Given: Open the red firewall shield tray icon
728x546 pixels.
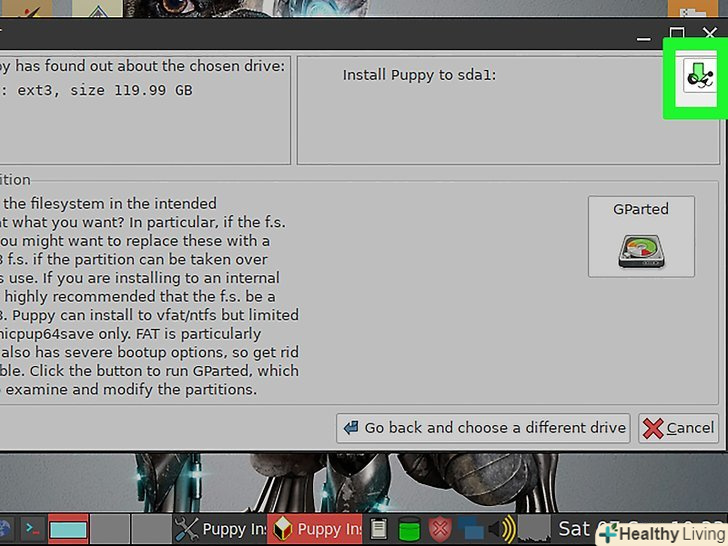Looking at the screenshot, I should pos(439,529).
